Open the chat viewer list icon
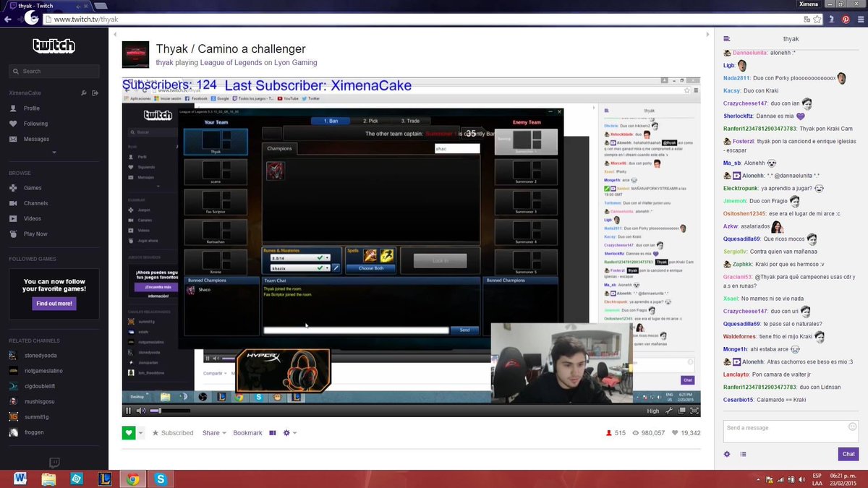Image resolution: width=868 pixels, height=488 pixels. (x=743, y=454)
